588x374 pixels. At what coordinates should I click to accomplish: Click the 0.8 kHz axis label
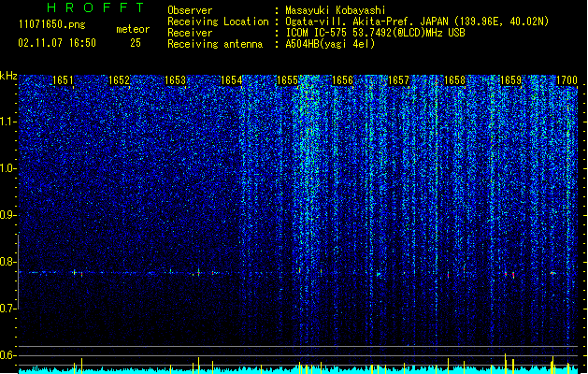click(7, 262)
